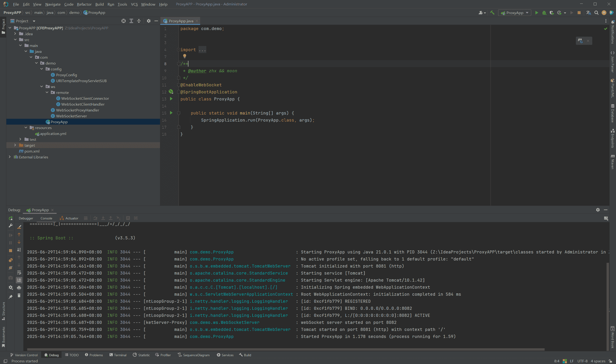
Task: Collapse All in Project panel toolbar
Action: point(139,21)
